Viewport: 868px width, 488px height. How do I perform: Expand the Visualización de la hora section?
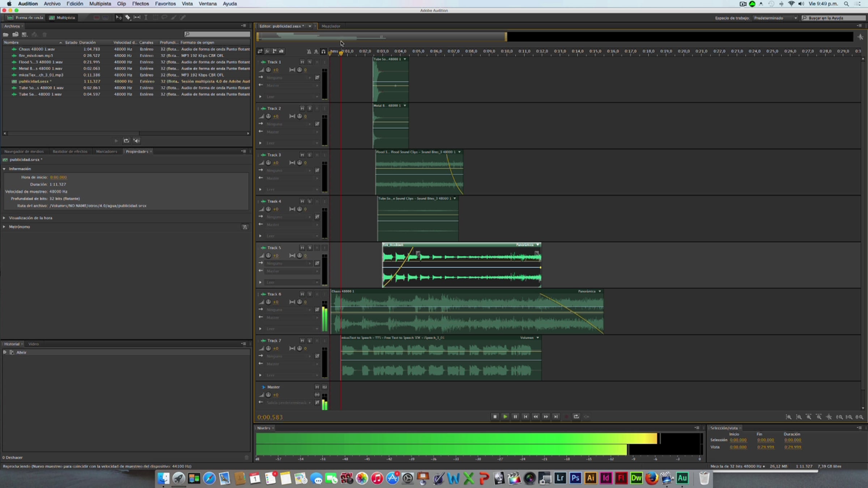coord(4,218)
